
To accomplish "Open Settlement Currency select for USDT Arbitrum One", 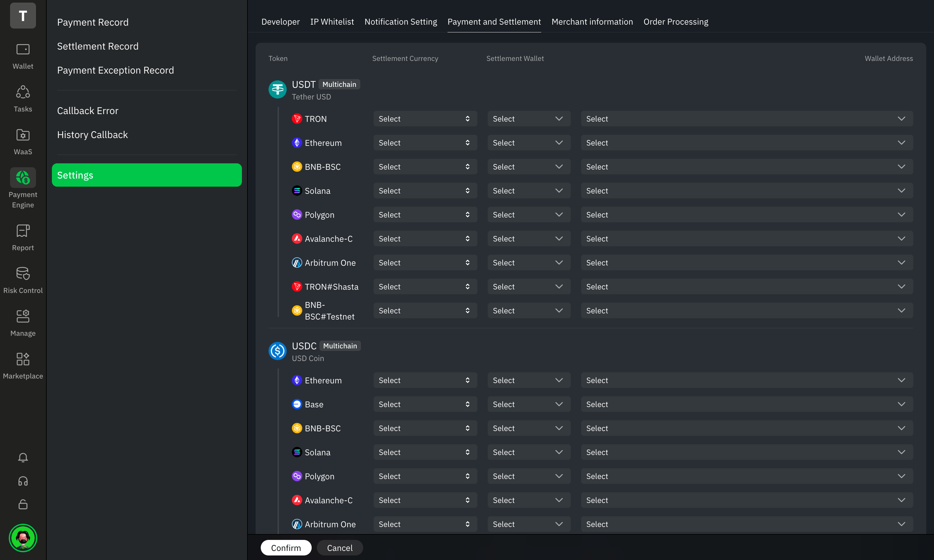I will tap(425, 262).
